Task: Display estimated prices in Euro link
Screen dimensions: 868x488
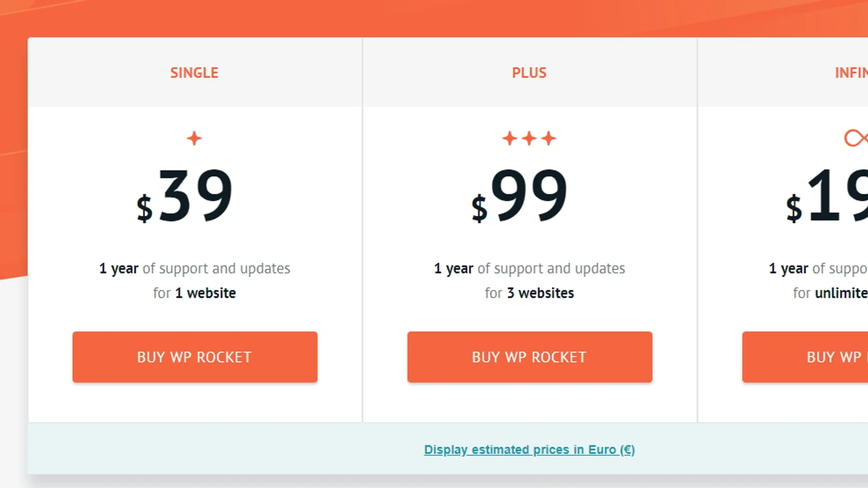Action: tap(529, 450)
